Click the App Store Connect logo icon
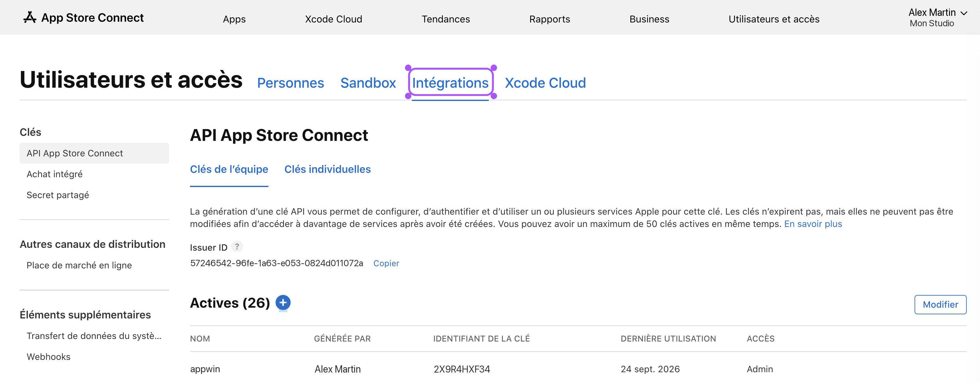Viewport: 980px width, 383px height. [30, 17]
